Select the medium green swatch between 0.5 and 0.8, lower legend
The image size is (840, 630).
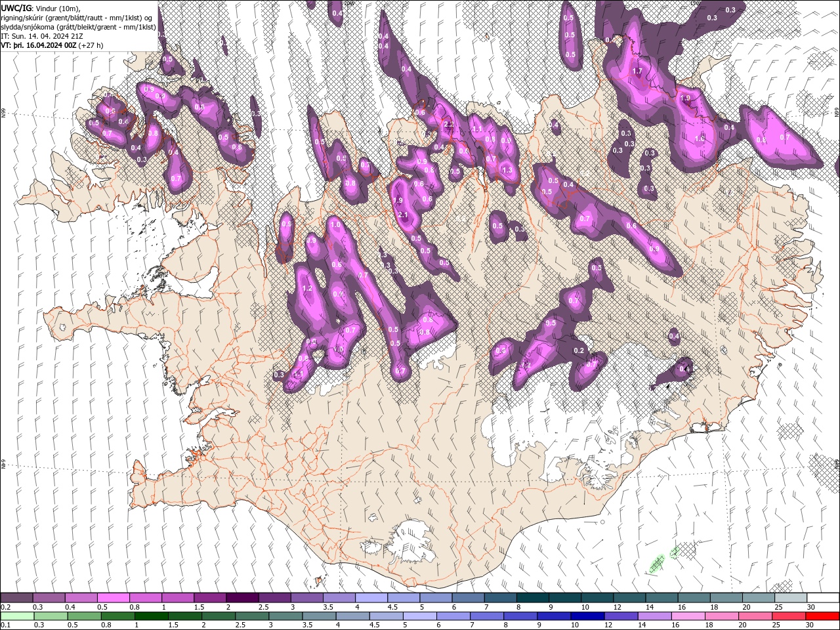click(x=84, y=616)
